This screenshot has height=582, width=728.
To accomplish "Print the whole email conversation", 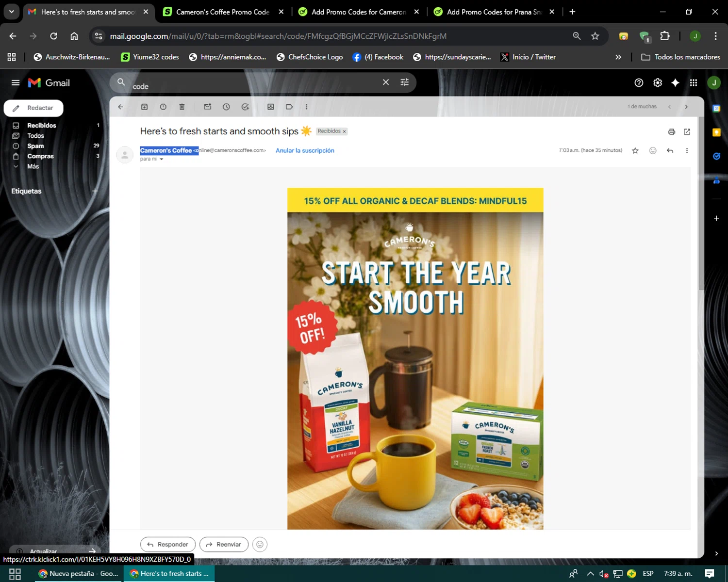I will click(672, 131).
